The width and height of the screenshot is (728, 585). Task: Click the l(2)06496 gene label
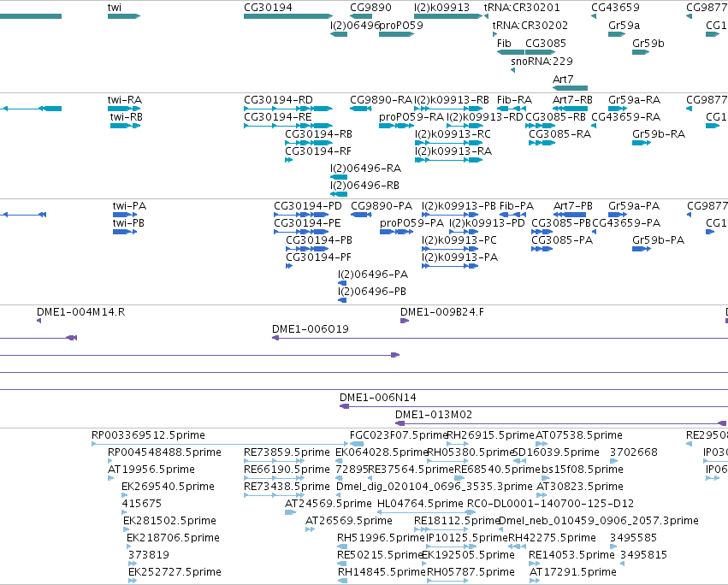click(x=355, y=25)
